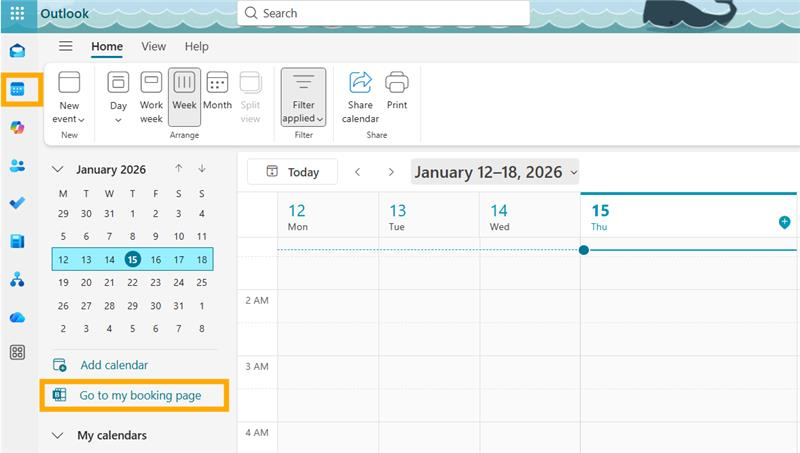Toggle the hamburger navigation pane button
The image size is (800, 453).
click(x=65, y=46)
